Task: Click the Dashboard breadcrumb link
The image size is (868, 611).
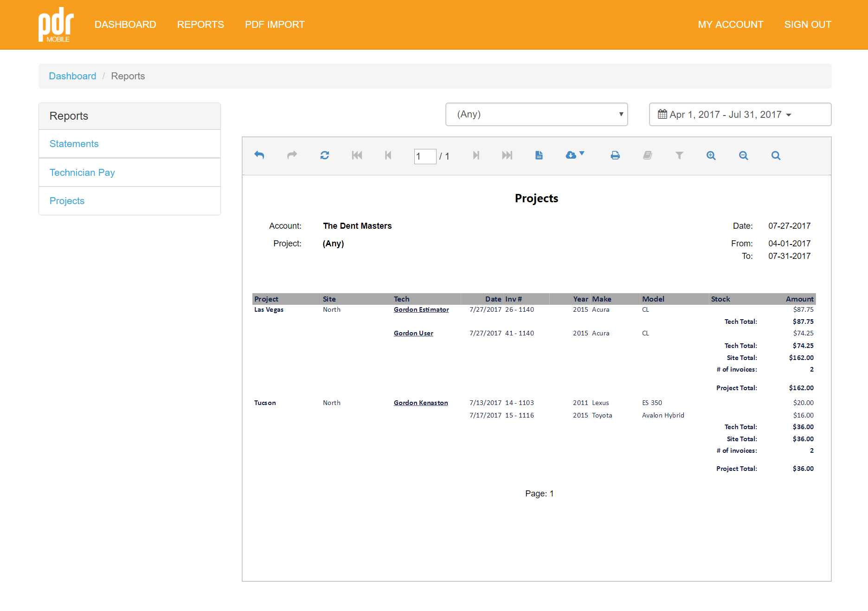Action: point(72,76)
